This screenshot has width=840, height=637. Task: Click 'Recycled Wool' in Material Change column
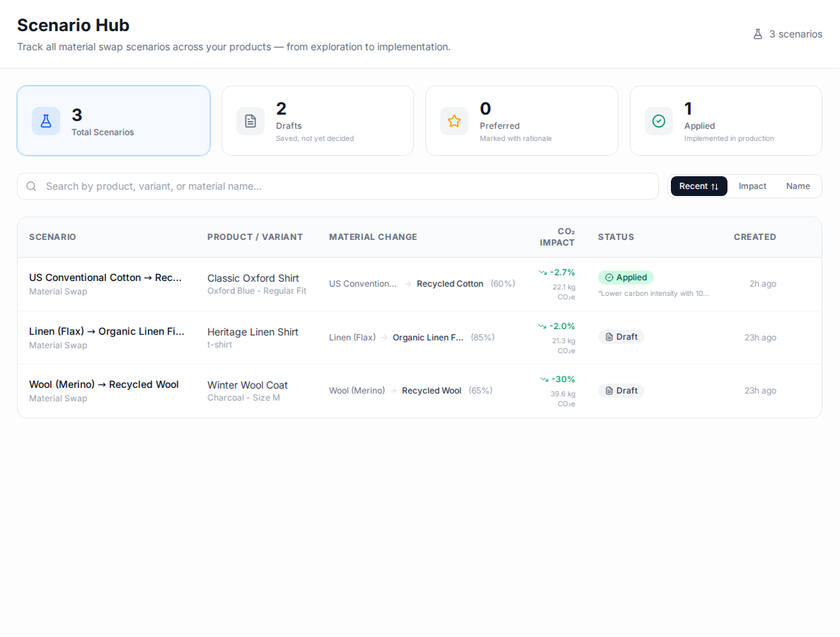tap(432, 391)
